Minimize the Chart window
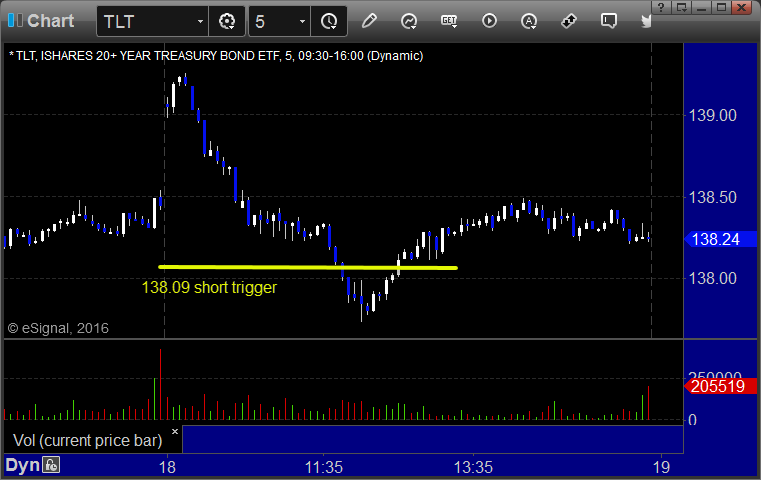This screenshot has width=761, height=480. pos(702,7)
